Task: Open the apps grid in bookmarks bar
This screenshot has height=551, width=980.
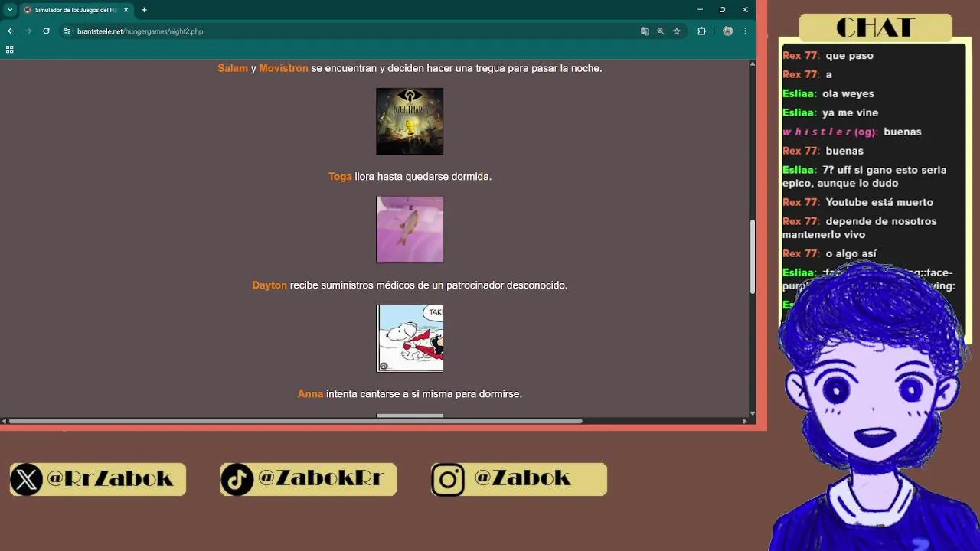Action: click(10, 50)
